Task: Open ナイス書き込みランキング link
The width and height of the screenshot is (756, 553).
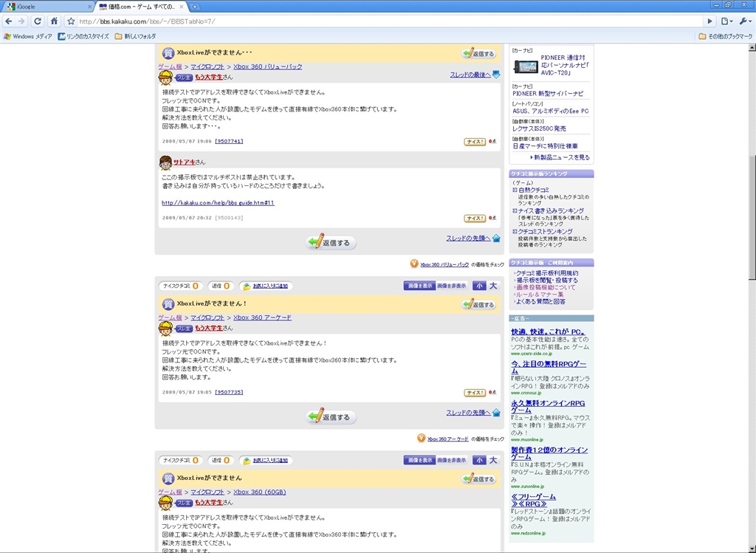Action: 551,210
